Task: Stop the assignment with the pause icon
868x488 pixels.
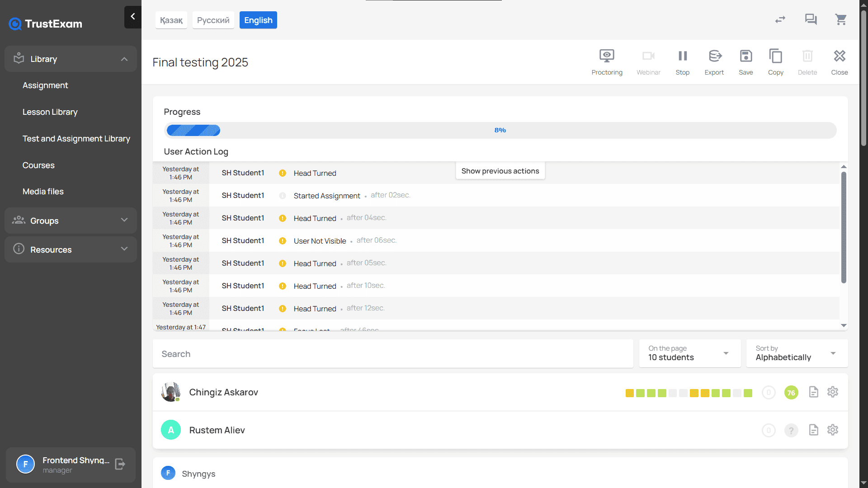Action: (x=683, y=56)
